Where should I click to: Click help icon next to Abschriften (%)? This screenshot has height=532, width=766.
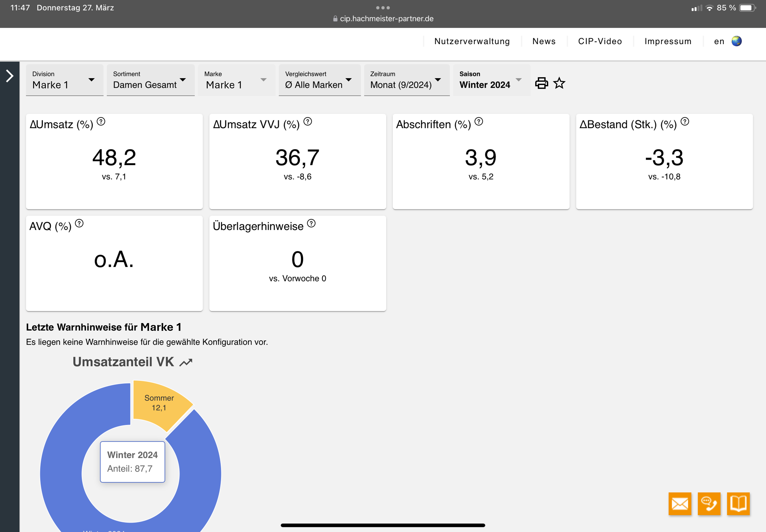point(478,122)
